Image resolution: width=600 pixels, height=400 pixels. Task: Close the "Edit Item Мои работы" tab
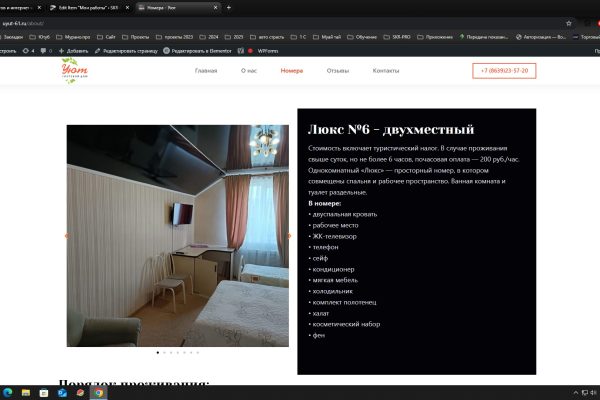(127, 7)
